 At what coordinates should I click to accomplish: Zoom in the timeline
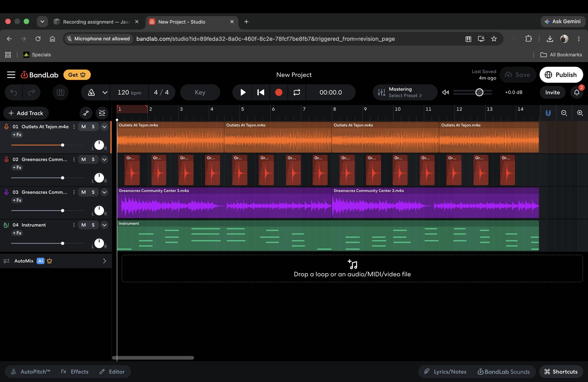point(580,113)
